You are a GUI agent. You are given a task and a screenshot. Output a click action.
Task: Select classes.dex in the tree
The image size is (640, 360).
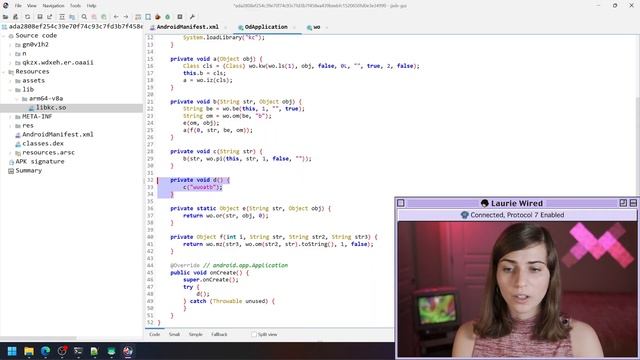(43, 144)
